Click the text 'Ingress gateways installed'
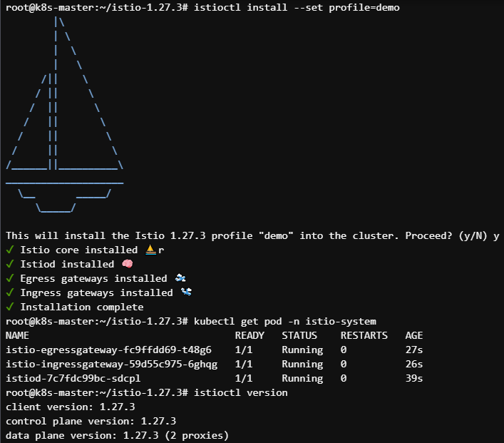Viewport: 504px width, 443px height. coord(96,292)
